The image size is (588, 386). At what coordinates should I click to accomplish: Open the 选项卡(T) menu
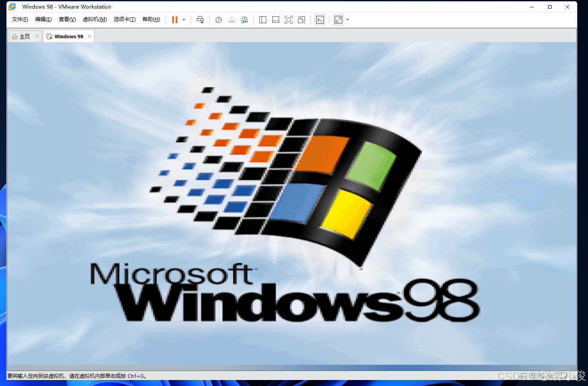click(x=125, y=19)
